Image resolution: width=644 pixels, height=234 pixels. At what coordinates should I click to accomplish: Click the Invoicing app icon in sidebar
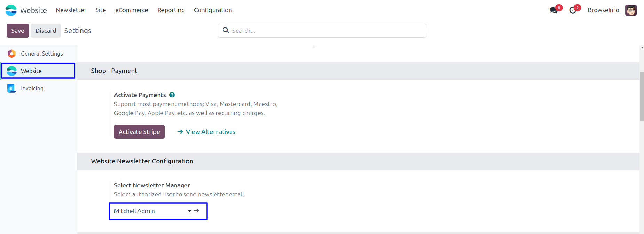tap(11, 88)
